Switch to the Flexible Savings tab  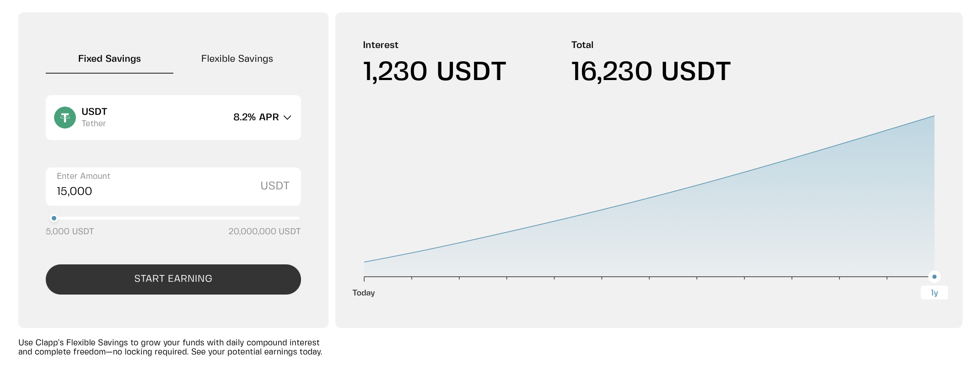pos(237,59)
